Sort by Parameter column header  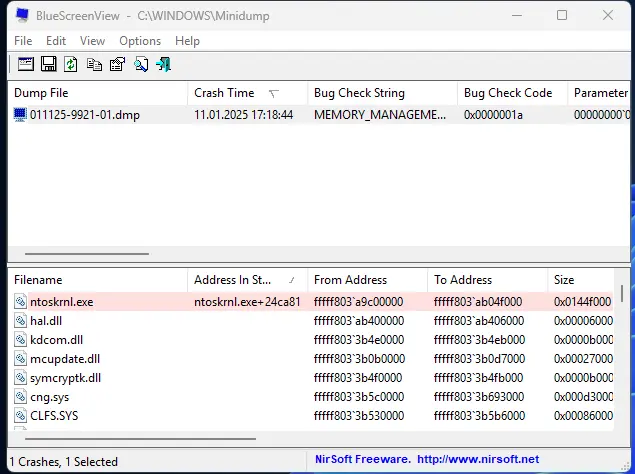click(599, 93)
